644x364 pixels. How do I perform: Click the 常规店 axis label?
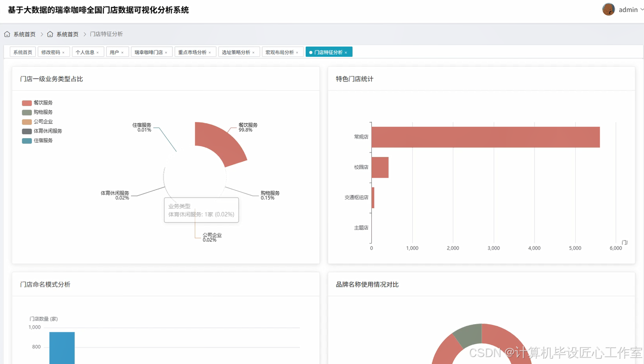[361, 137]
